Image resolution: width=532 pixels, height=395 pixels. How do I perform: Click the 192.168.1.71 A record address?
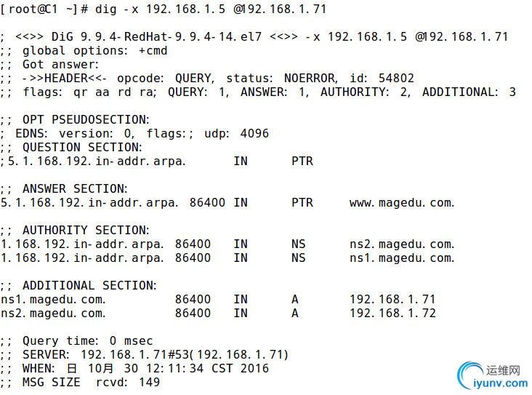[392, 299]
